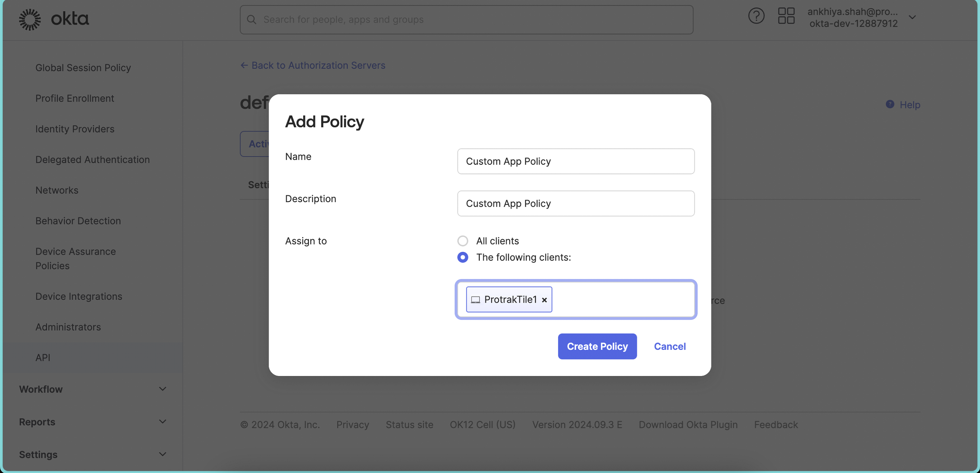Remove ProtrakTile1 using its x icon
This screenshot has height=473, width=980.
pyautogui.click(x=544, y=299)
